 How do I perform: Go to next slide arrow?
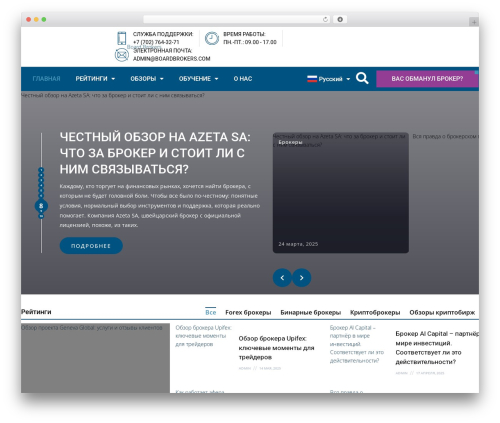click(302, 278)
